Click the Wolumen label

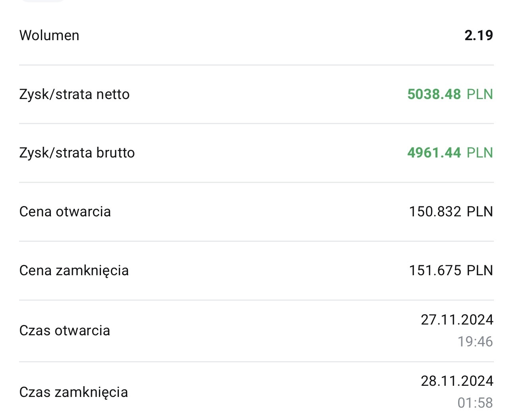(49, 35)
